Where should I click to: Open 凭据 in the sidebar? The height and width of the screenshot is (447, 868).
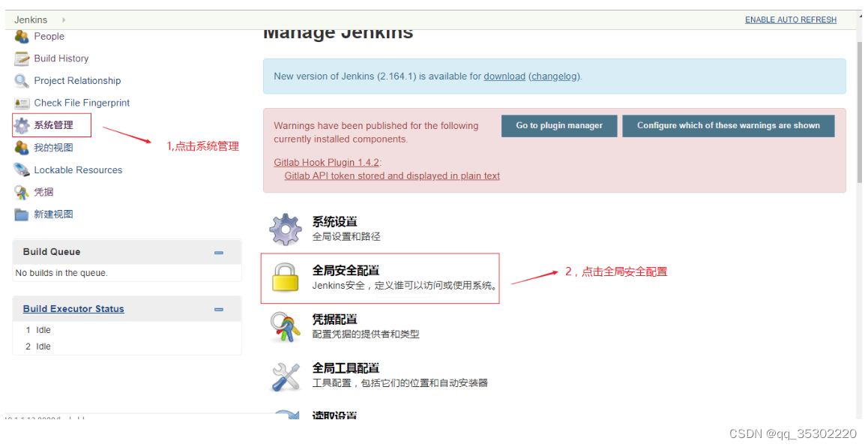(43, 192)
